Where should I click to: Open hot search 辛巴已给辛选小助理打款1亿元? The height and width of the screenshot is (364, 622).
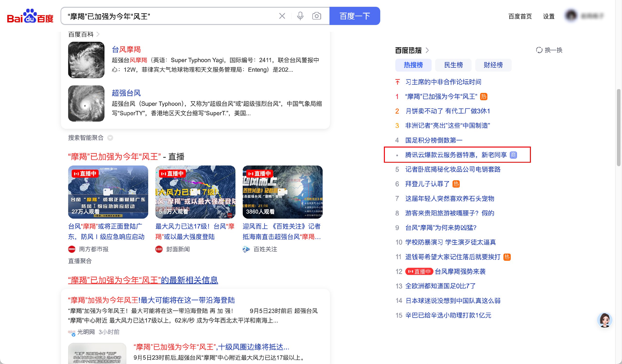[448, 315]
